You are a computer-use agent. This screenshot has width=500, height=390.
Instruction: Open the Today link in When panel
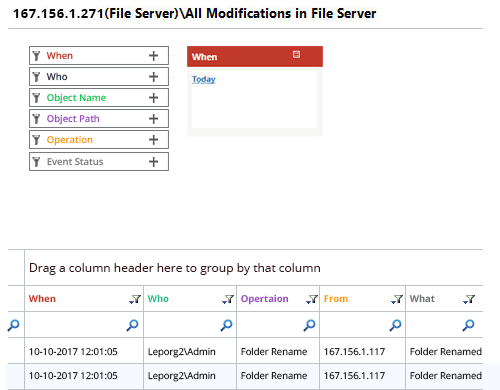tap(204, 79)
